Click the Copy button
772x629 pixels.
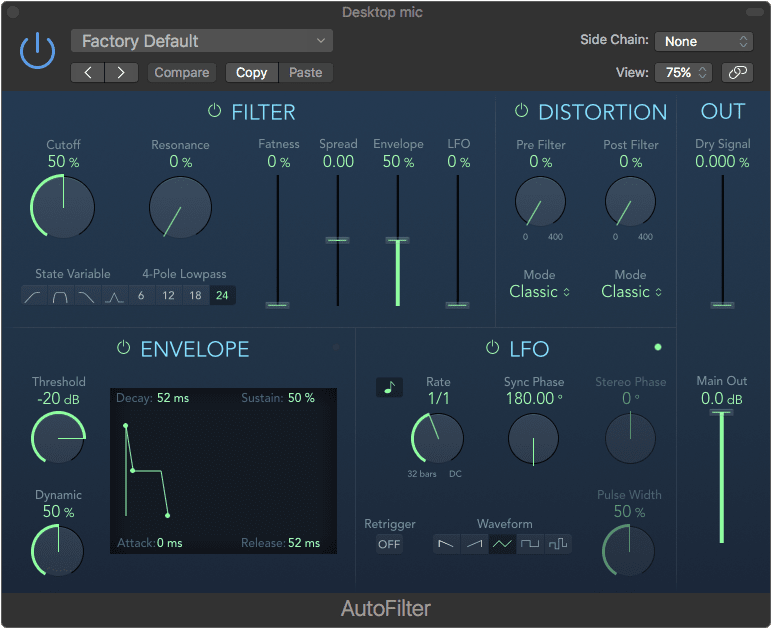pyautogui.click(x=252, y=73)
